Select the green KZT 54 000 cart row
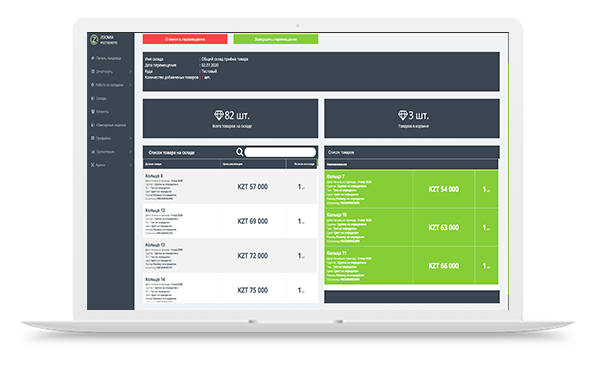Viewport: 596px width, 377px height. 411,189
